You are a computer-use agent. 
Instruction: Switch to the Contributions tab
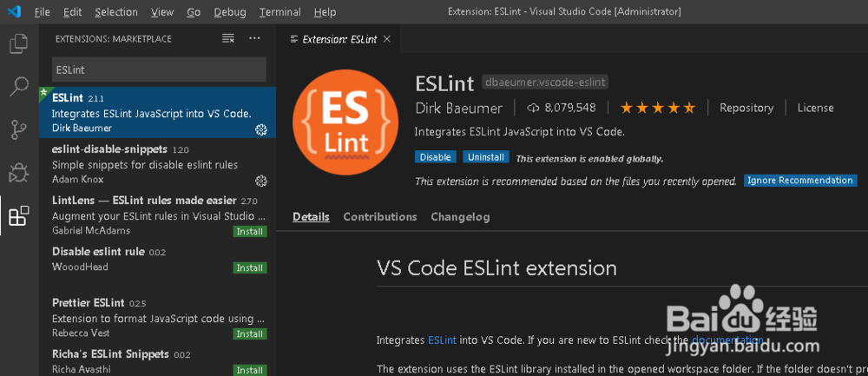pyautogui.click(x=380, y=216)
